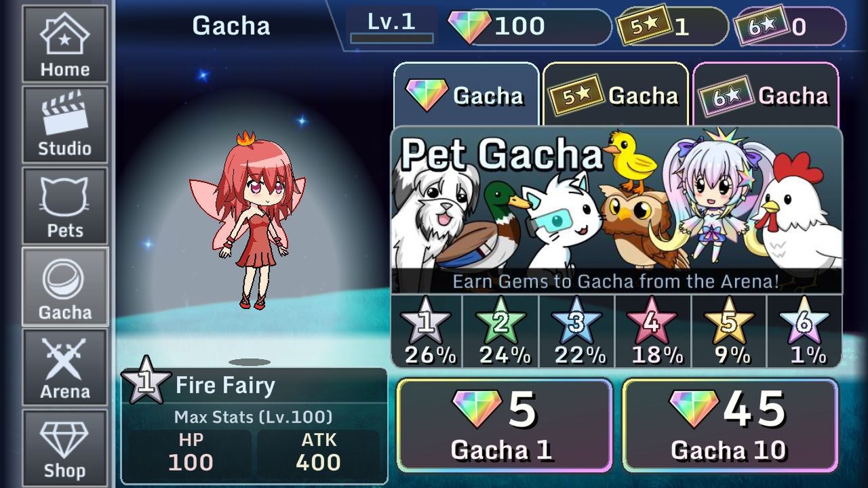This screenshot has height=488, width=868.
Task: Switch to the 6-star Gacha tab
Action: pos(766,95)
